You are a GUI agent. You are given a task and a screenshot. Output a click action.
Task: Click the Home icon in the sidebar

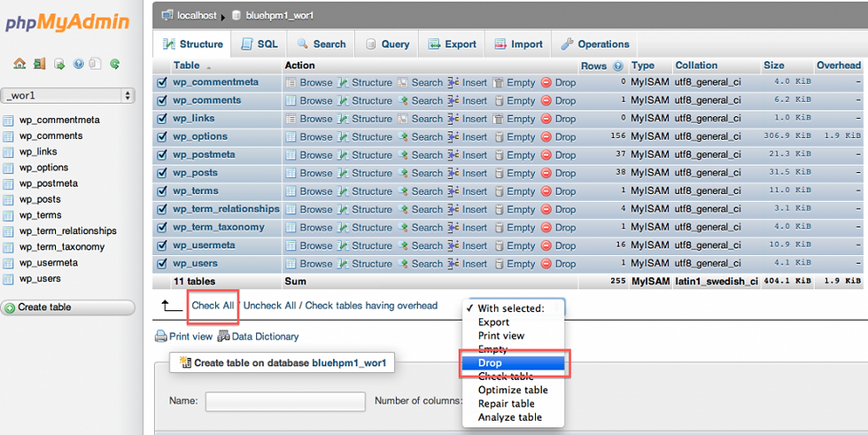(19, 64)
